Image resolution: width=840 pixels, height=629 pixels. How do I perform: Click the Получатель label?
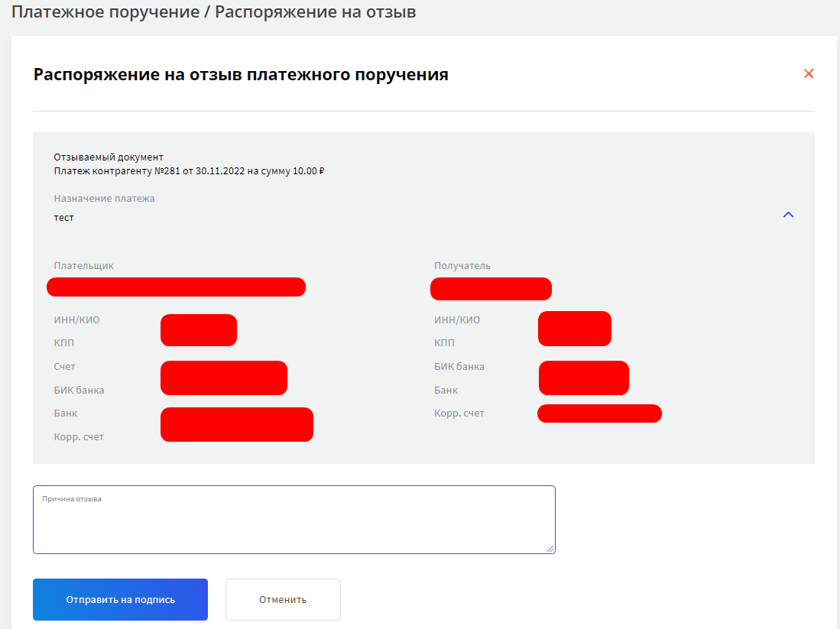(x=462, y=266)
